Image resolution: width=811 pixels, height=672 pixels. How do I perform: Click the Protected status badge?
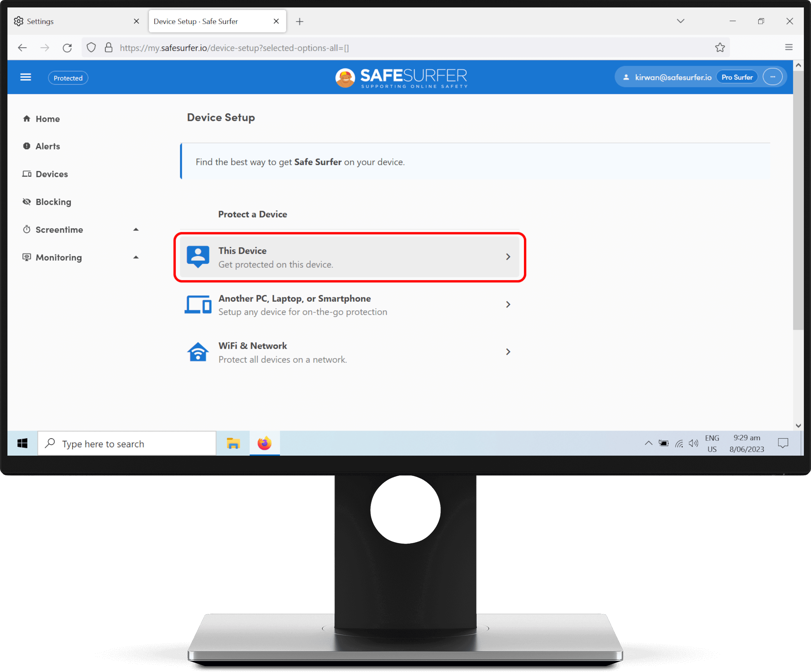68,78
